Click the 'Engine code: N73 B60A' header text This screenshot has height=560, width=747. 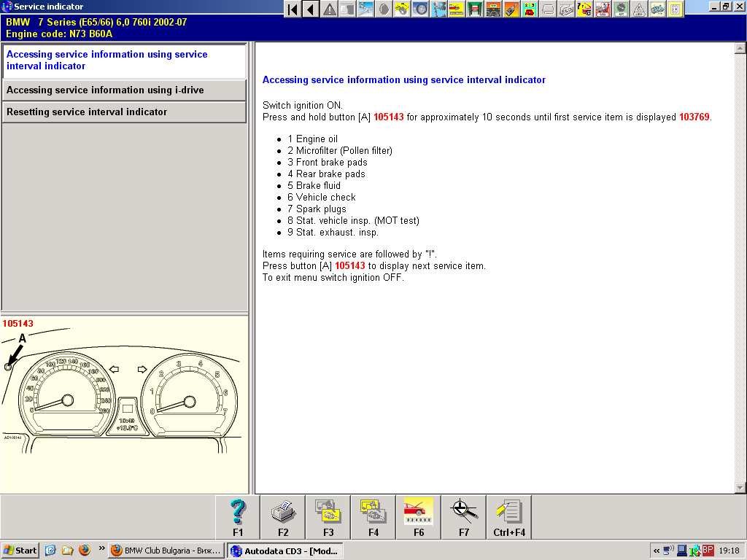tap(59, 34)
